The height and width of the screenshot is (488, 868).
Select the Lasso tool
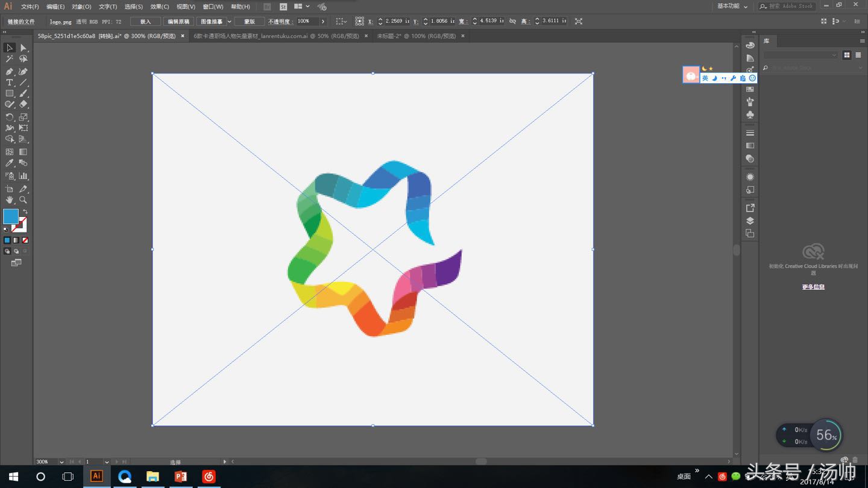pos(24,59)
